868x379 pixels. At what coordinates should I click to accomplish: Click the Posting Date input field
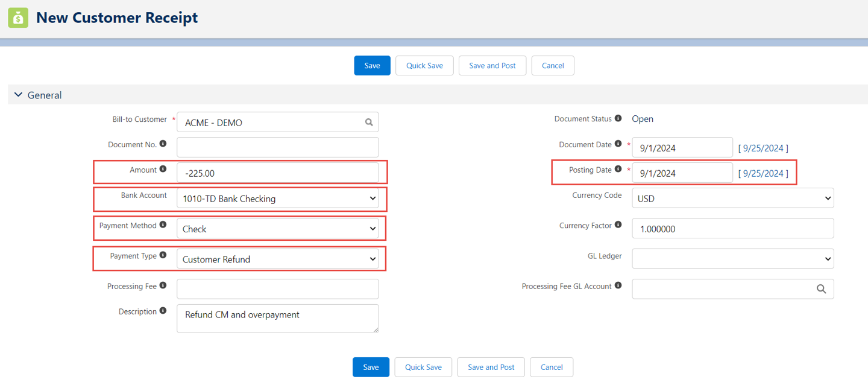point(682,173)
